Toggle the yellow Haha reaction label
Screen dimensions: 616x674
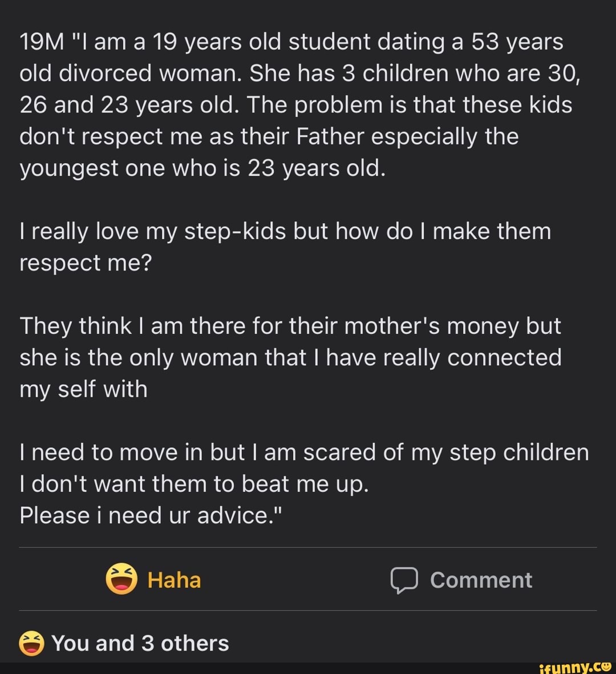coord(174,580)
